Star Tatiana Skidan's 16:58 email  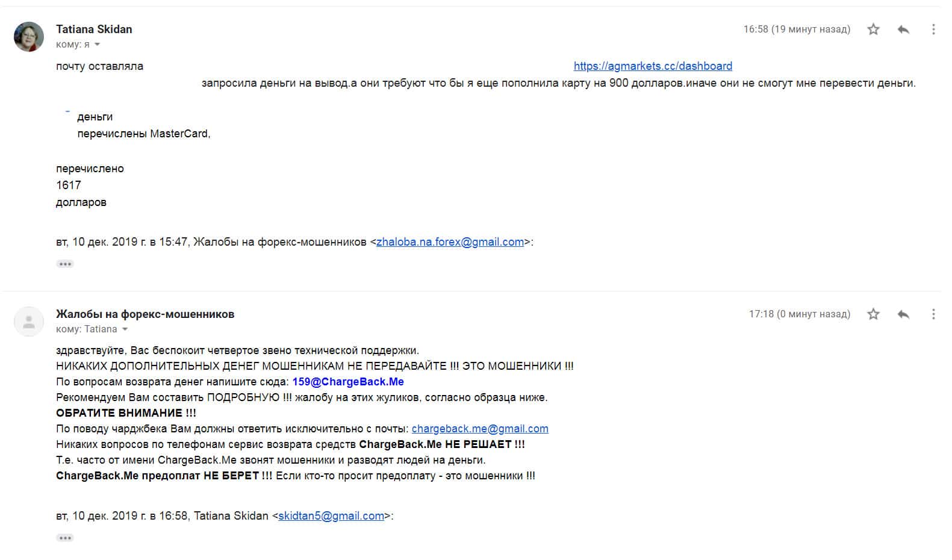[x=873, y=29]
